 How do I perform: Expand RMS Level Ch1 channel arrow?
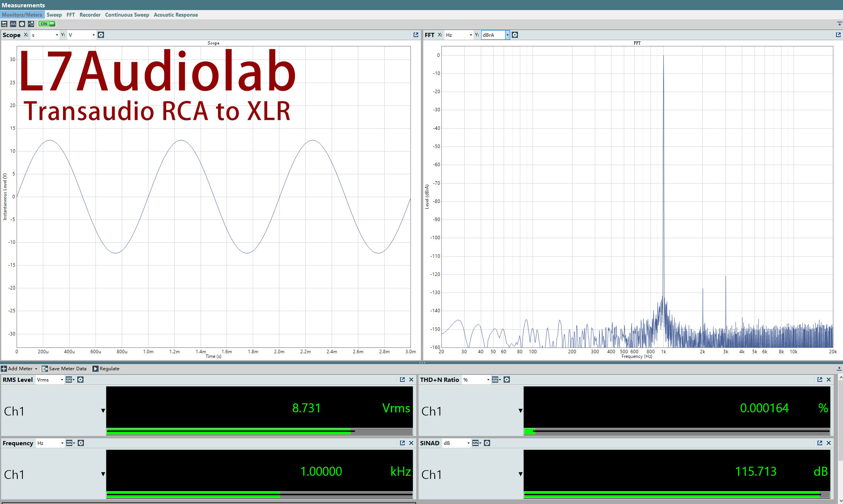pos(103,410)
